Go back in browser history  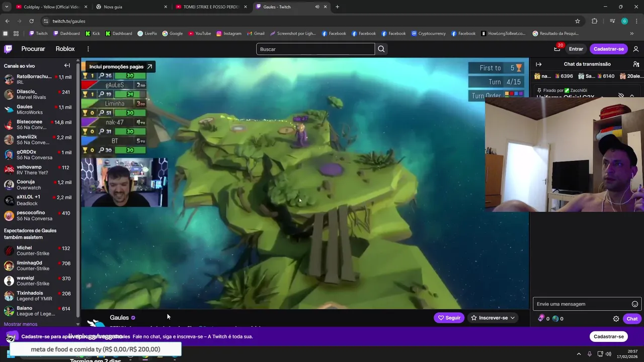(7, 21)
